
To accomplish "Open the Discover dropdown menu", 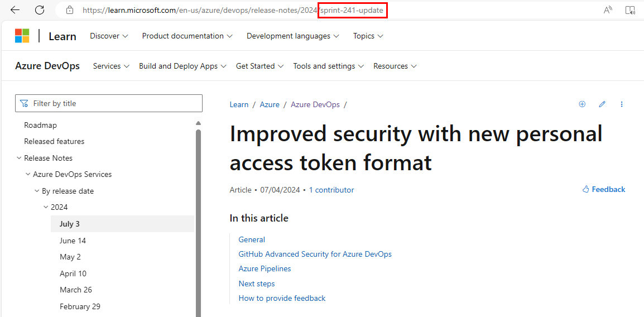I will tap(109, 36).
